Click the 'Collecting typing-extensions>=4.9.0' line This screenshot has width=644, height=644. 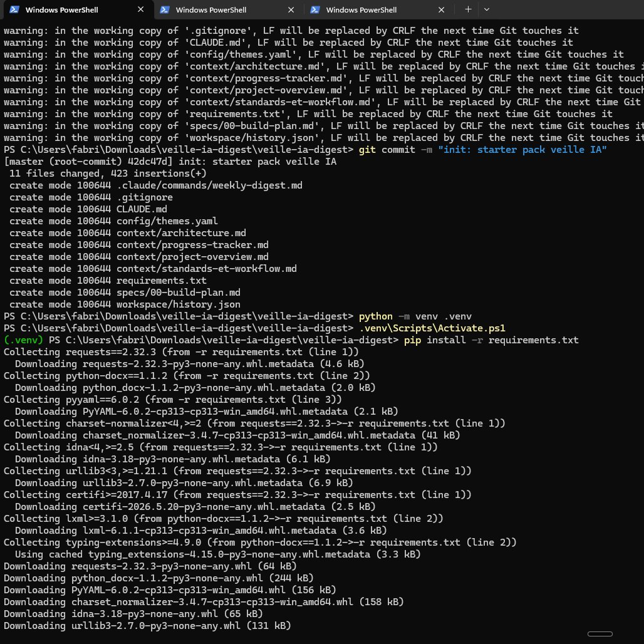[x=261, y=543]
